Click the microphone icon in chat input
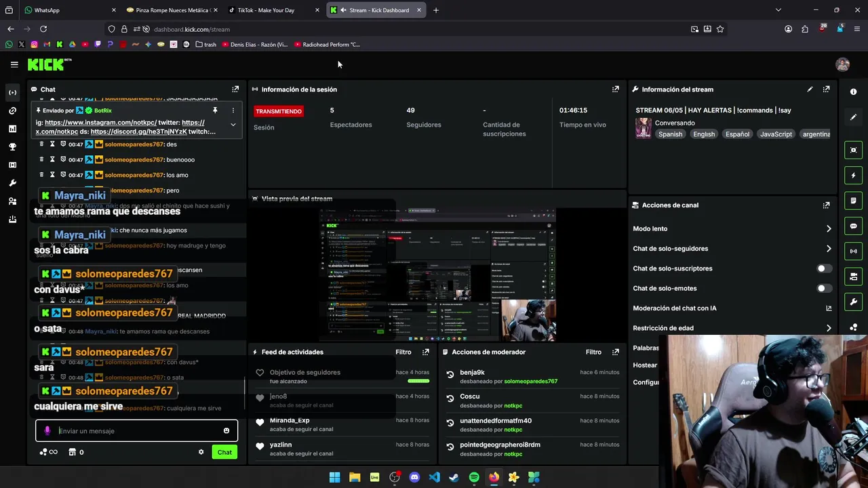Screen dimensions: 868x488 coord(47,431)
